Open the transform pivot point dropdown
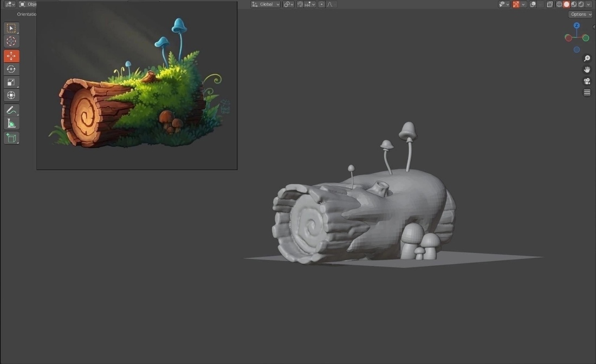 tap(288, 4)
